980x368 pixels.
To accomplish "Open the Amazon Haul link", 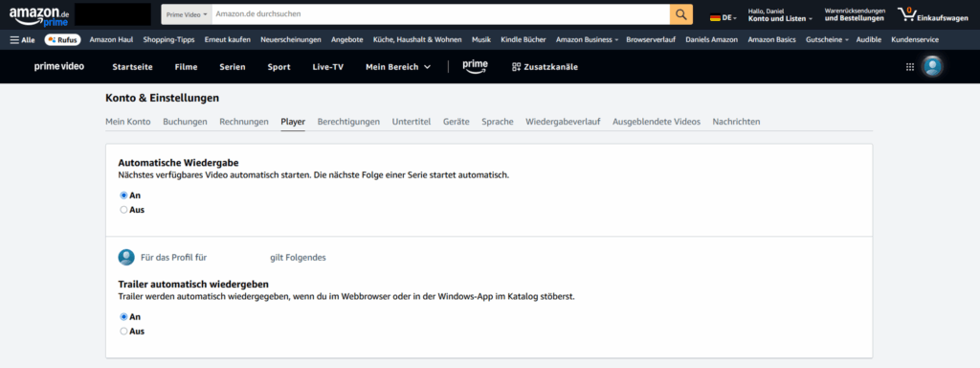I will (x=111, y=40).
